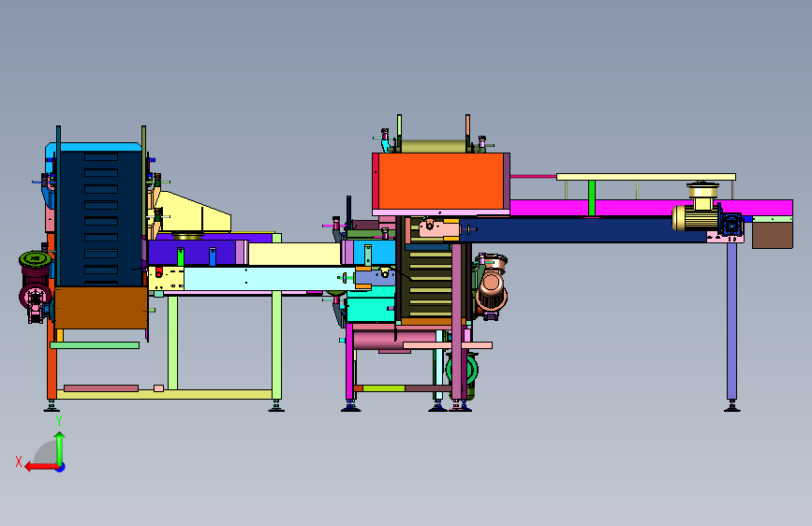This screenshot has width=812, height=526.
Task: Click the red X axis arrow of the triad
Action: (x=41, y=467)
